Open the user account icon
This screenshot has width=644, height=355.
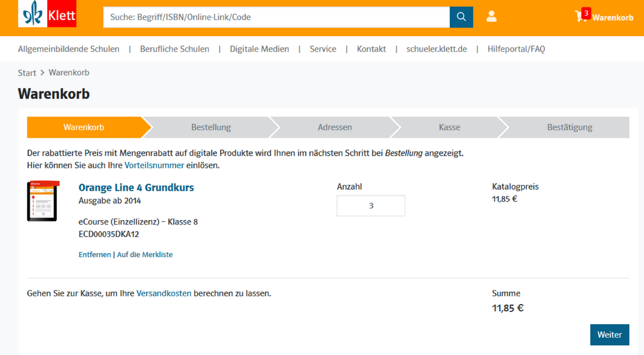491,17
